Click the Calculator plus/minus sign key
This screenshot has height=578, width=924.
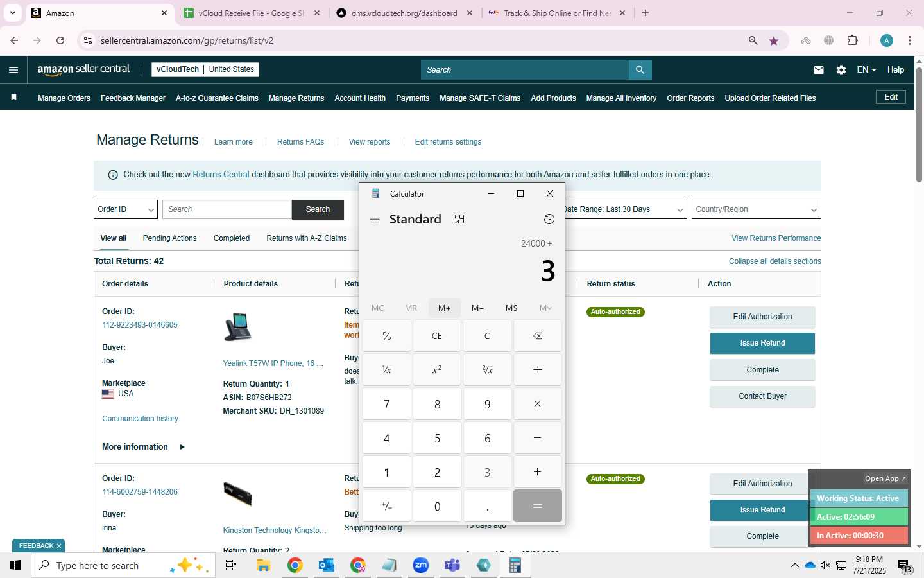(x=387, y=506)
